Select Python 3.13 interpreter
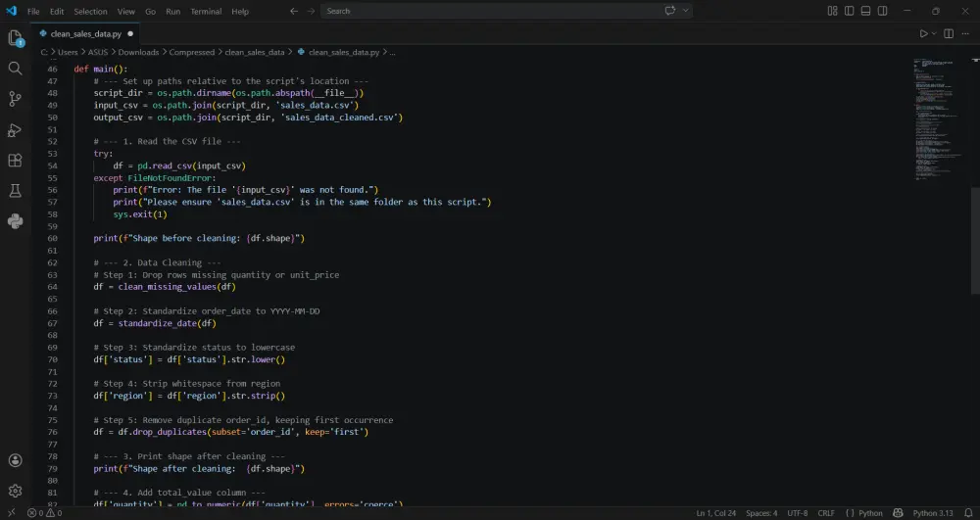980x520 pixels. (933, 513)
